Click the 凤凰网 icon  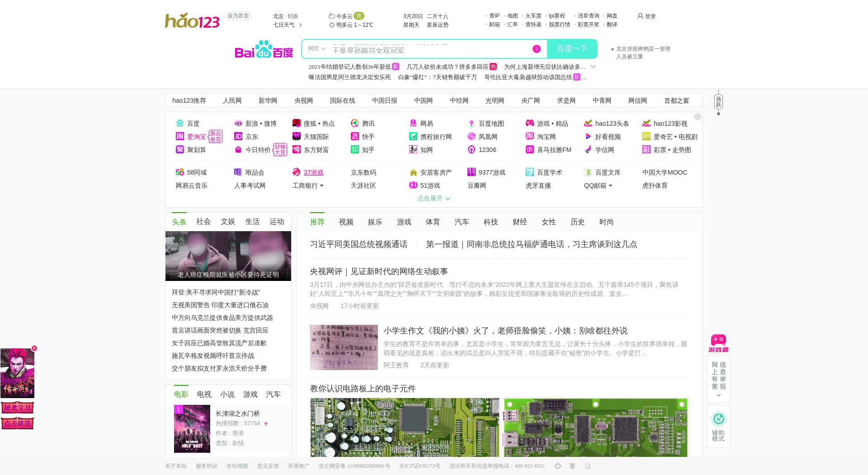472,137
